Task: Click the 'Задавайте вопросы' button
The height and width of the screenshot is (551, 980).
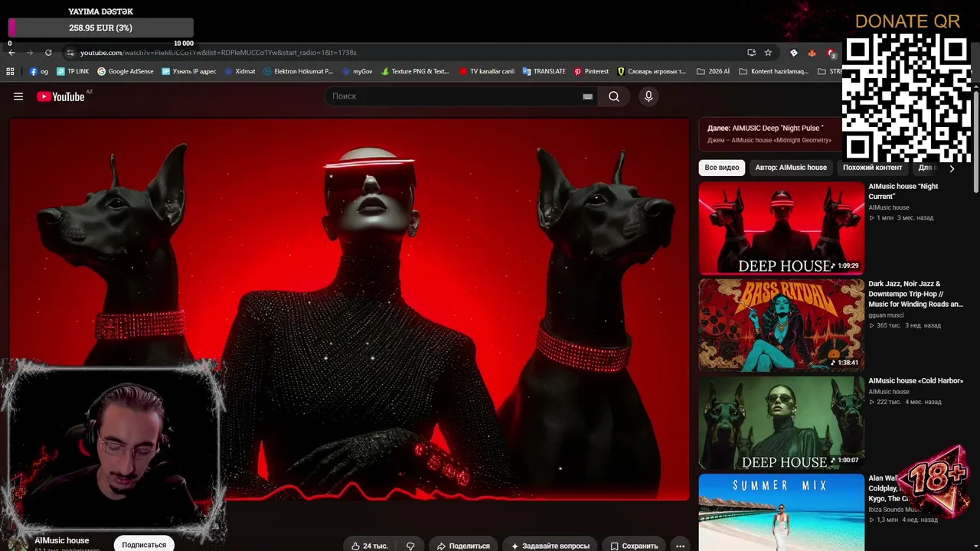Action: coord(550,546)
